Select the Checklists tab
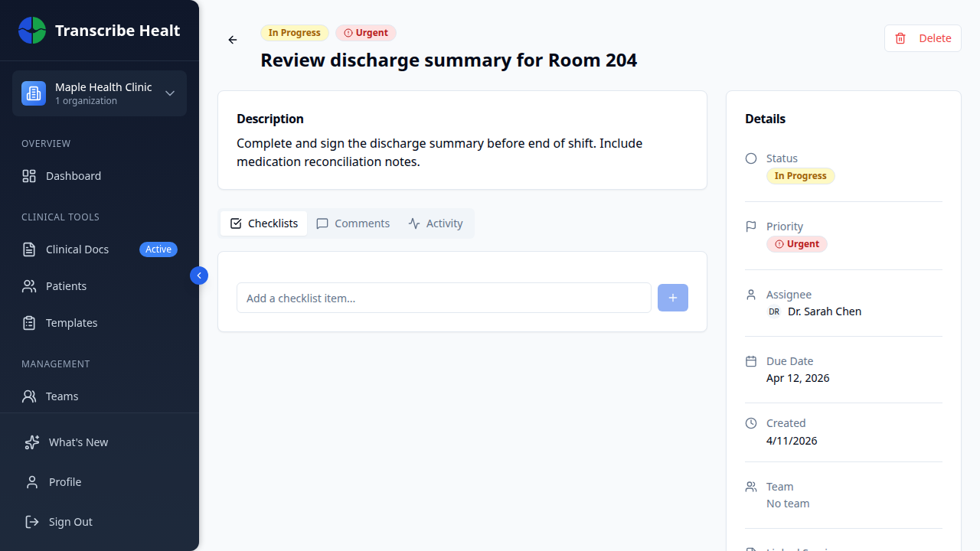The image size is (980, 551). (263, 223)
